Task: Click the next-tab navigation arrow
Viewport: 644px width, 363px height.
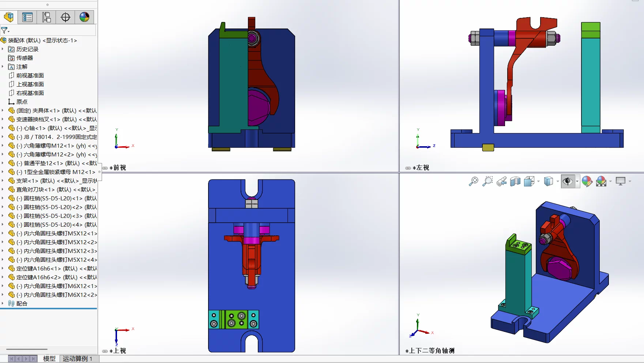Action: [x=26, y=359]
